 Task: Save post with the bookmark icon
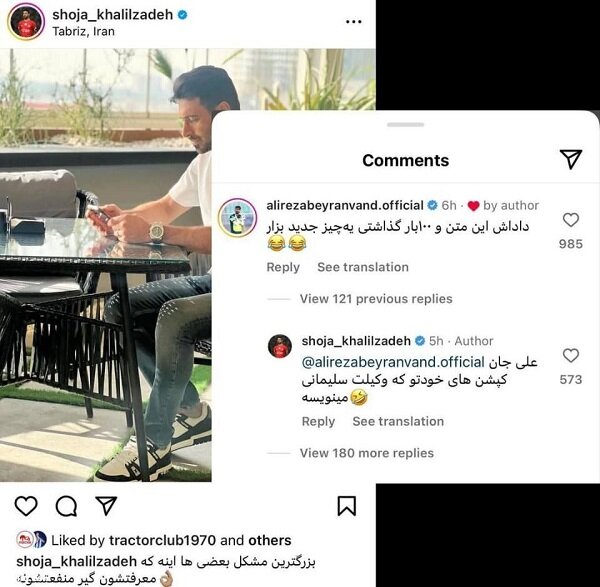coord(347,506)
